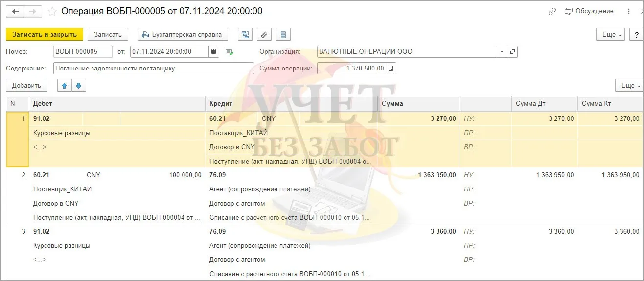
Task: Open the Организация form with open icon
Action: [512, 51]
